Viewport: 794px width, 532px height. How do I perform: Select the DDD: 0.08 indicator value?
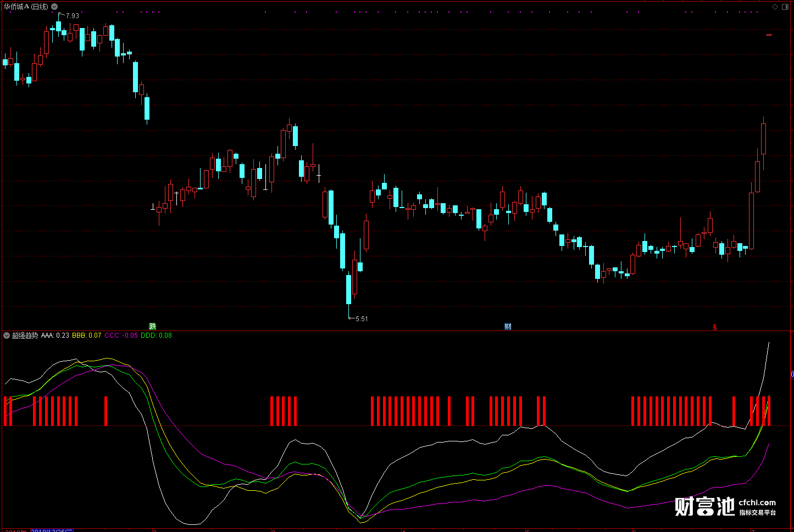[x=156, y=335]
